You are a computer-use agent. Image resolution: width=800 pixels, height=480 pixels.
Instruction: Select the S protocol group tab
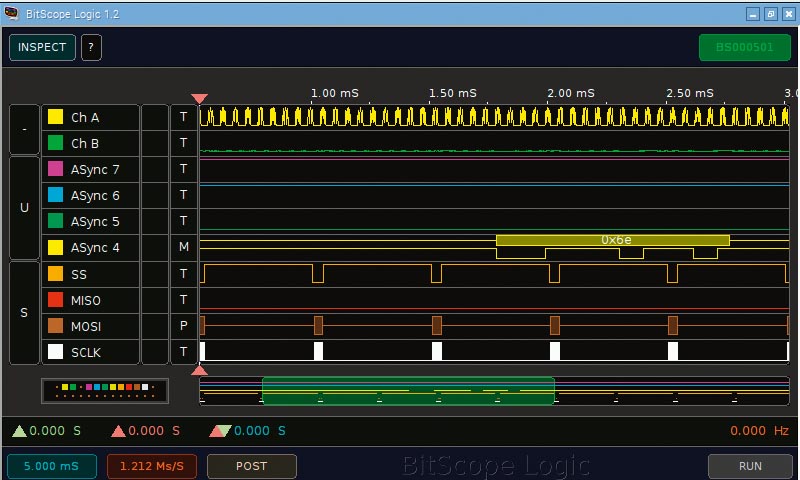pyautogui.click(x=24, y=313)
